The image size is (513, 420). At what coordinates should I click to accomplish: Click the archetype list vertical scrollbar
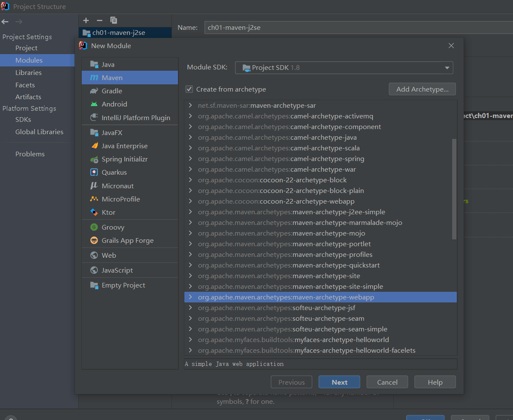454,189
